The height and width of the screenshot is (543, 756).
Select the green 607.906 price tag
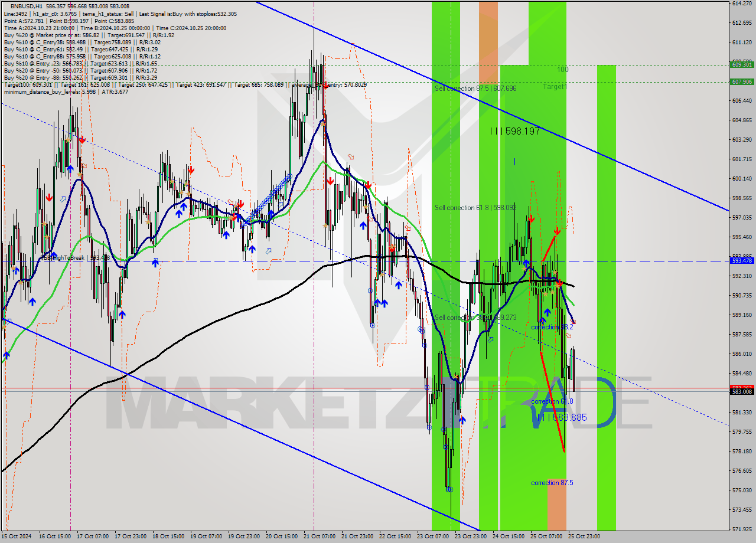pyautogui.click(x=742, y=82)
